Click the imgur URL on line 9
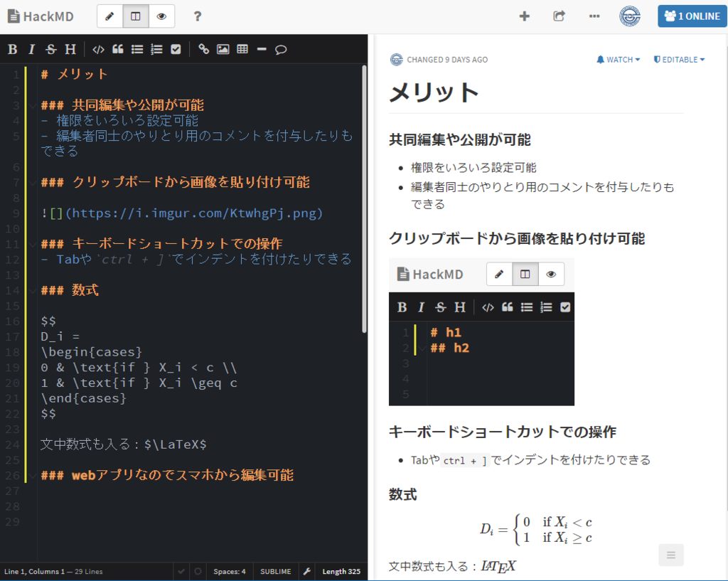 (194, 213)
